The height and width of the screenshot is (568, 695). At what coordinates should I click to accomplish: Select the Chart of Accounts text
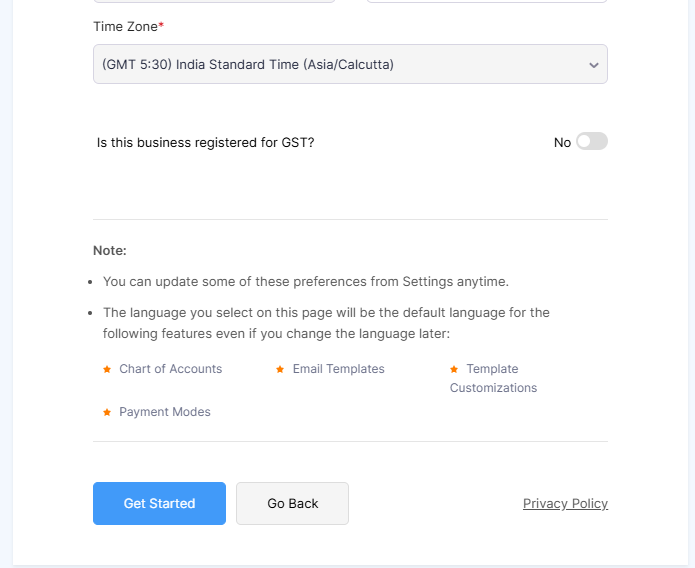171,369
